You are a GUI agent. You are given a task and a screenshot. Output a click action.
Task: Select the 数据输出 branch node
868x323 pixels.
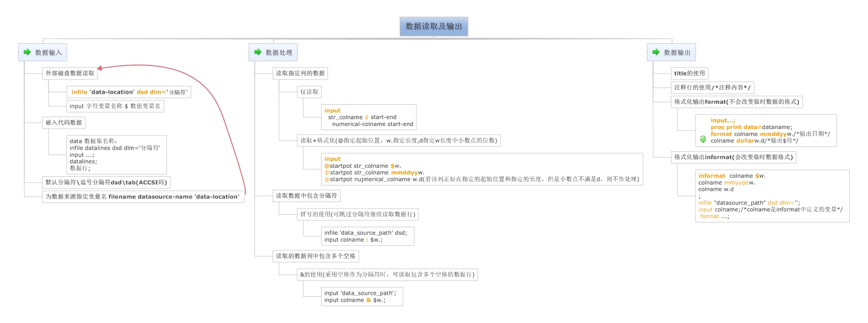point(672,52)
